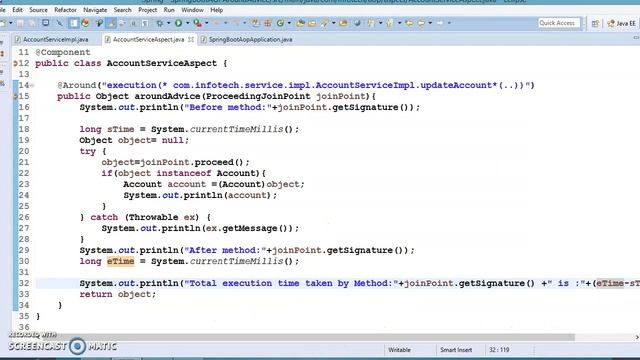Click the Search flashlight toolbar icon

pos(325,23)
